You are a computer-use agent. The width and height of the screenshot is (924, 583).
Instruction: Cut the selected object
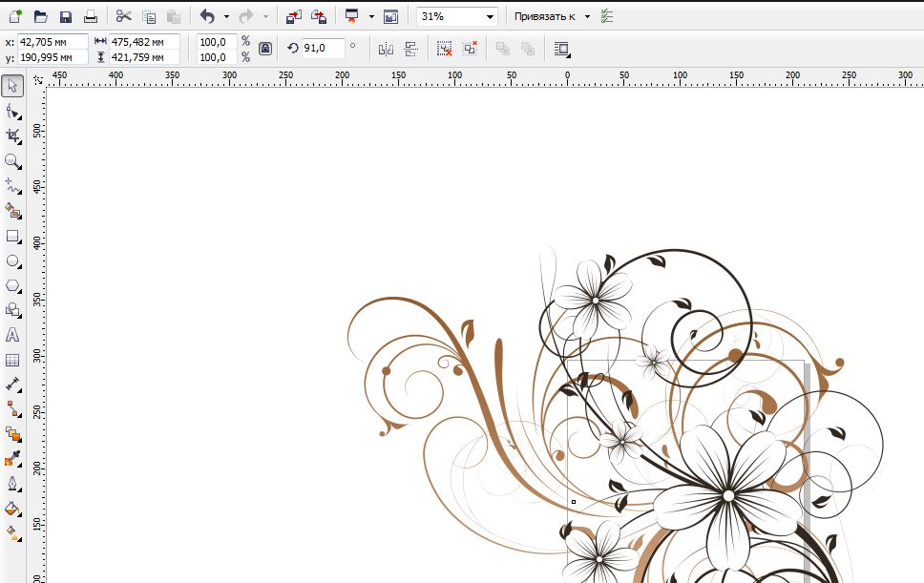click(124, 16)
